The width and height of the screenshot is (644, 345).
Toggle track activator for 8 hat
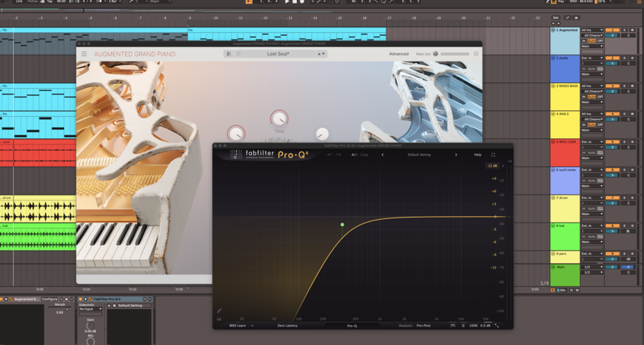pos(613,226)
